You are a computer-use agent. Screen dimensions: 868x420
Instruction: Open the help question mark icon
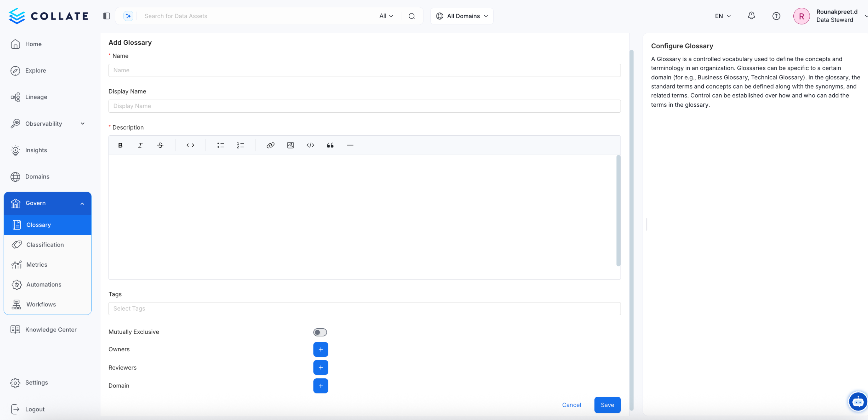coord(776,16)
